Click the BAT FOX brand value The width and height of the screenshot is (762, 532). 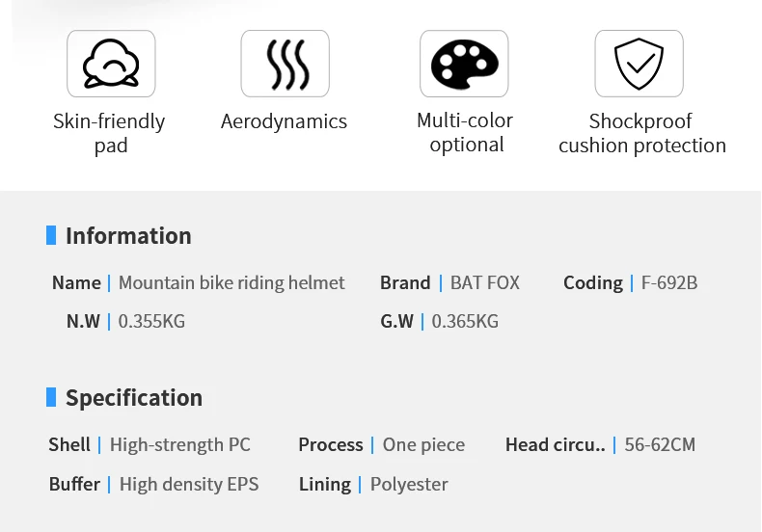tap(485, 283)
